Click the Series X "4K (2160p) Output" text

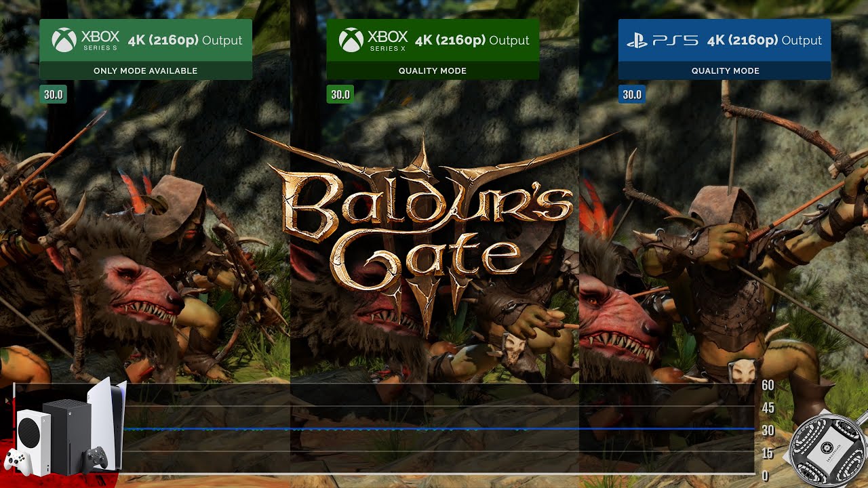472,40
